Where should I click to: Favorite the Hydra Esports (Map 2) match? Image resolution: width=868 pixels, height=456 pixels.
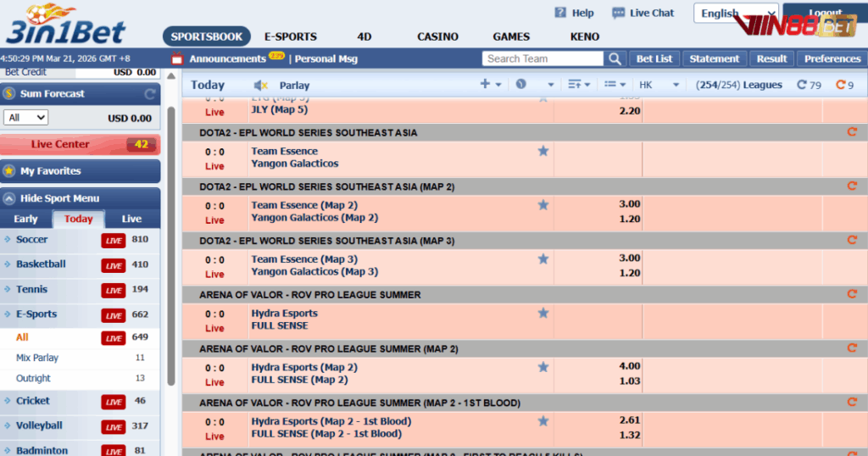543,367
